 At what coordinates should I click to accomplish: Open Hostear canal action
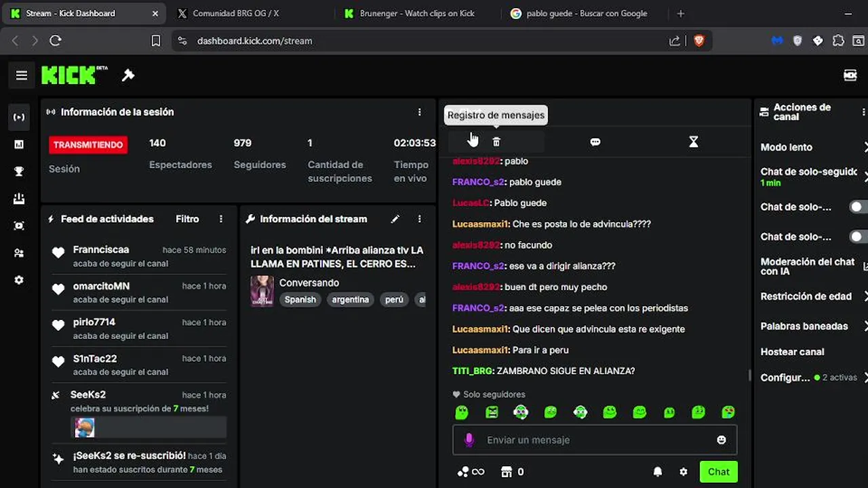792,352
